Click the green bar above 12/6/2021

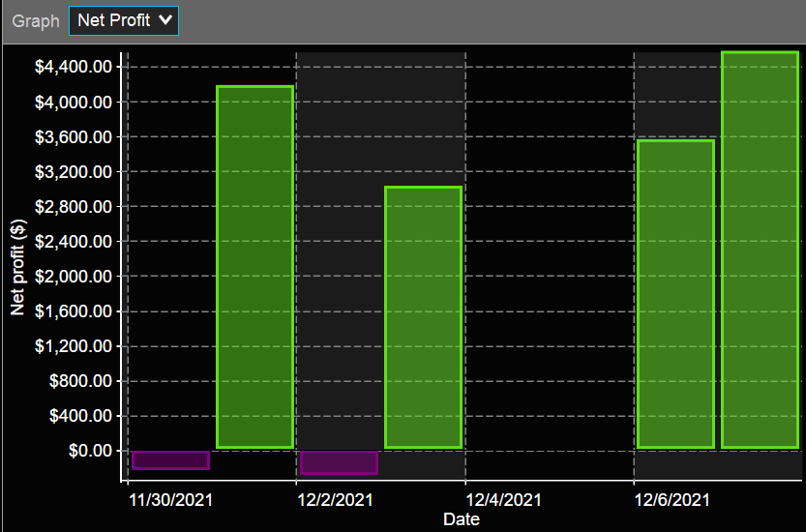pyautogui.click(x=675, y=294)
